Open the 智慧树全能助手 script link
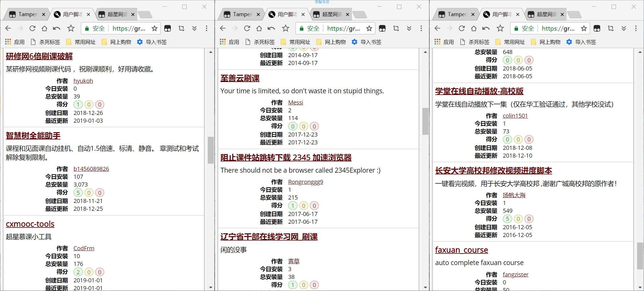This screenshot has width=644, height=291. [33, 135]
